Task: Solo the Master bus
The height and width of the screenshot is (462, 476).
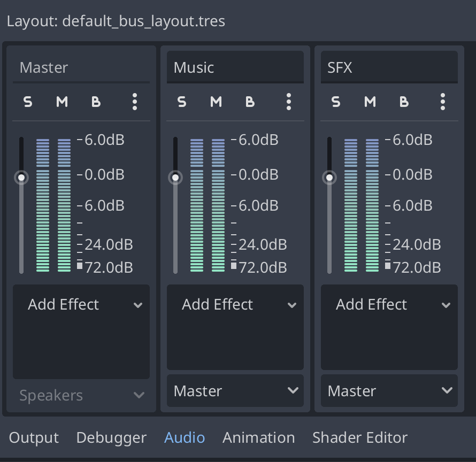Action: point(28,101)
